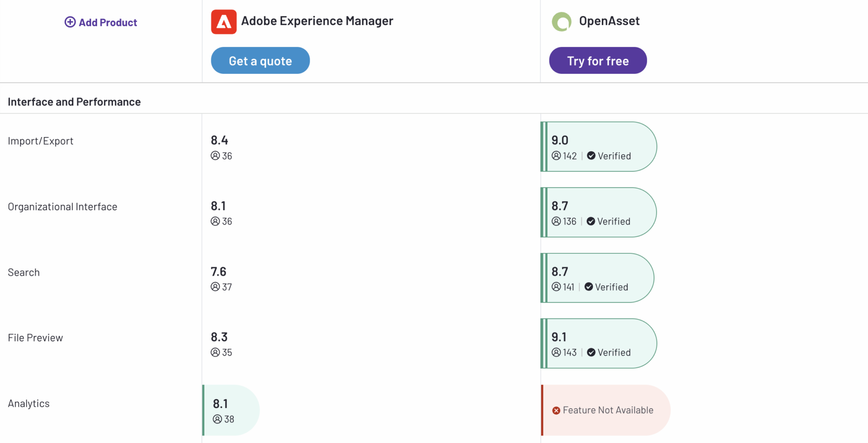This screenshot has width=868, height=443.
Task: Click the Feature Not Available text
Action: pos(608,410)
